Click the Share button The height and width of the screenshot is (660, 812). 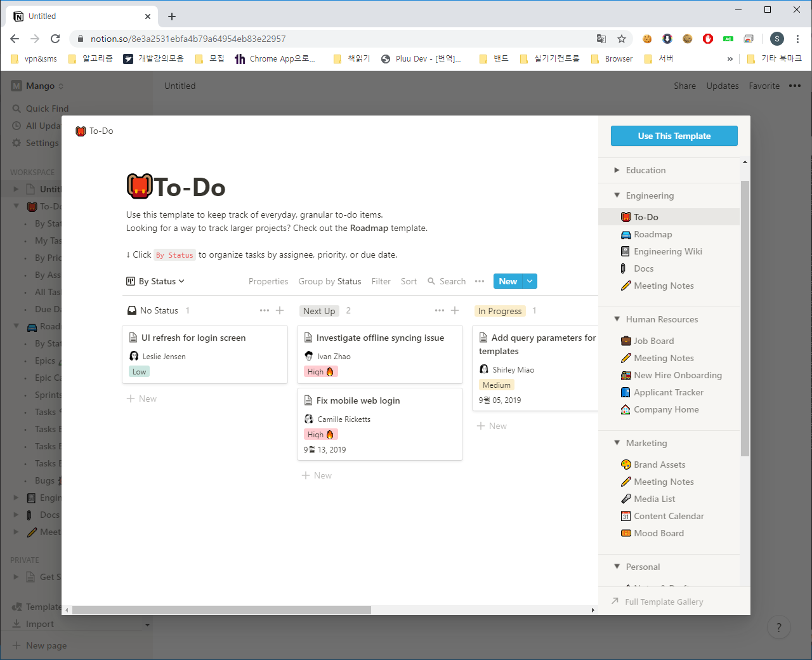(x=684, y=86)
